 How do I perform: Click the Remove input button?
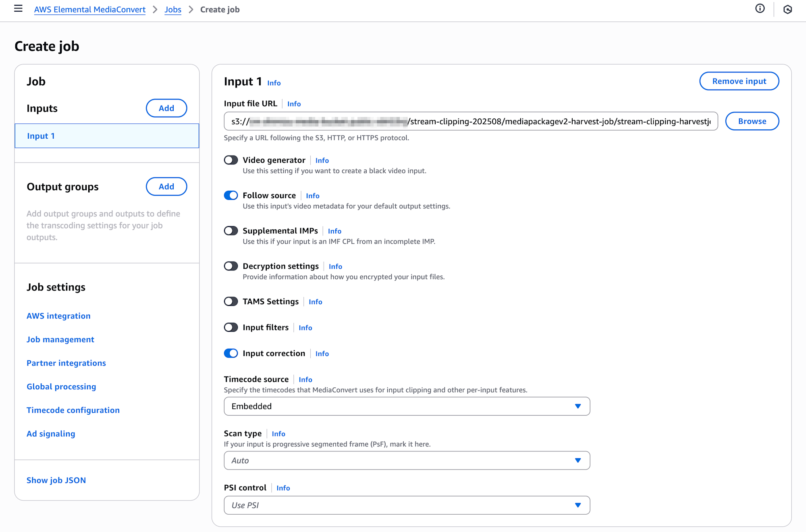(x=739, y=81)
